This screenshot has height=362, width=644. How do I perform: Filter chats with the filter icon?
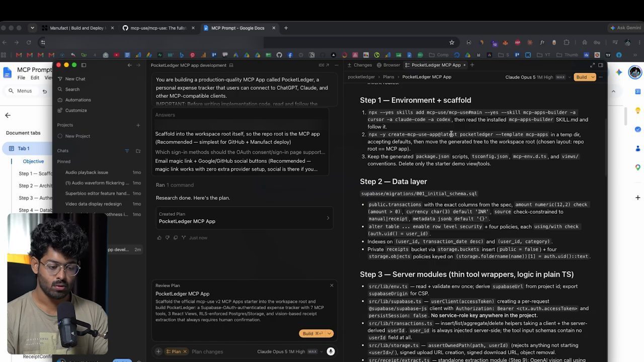pos(127,151)
